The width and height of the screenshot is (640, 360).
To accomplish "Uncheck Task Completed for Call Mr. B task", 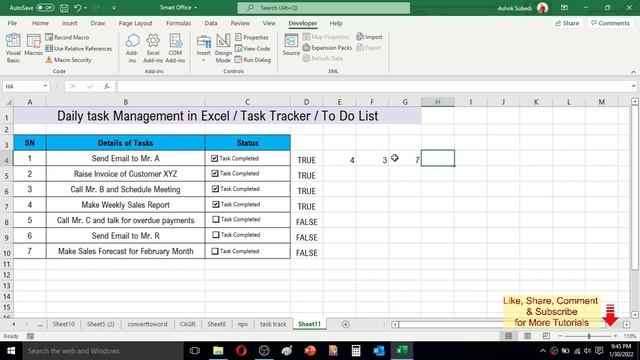I will [x=215, y=189].
